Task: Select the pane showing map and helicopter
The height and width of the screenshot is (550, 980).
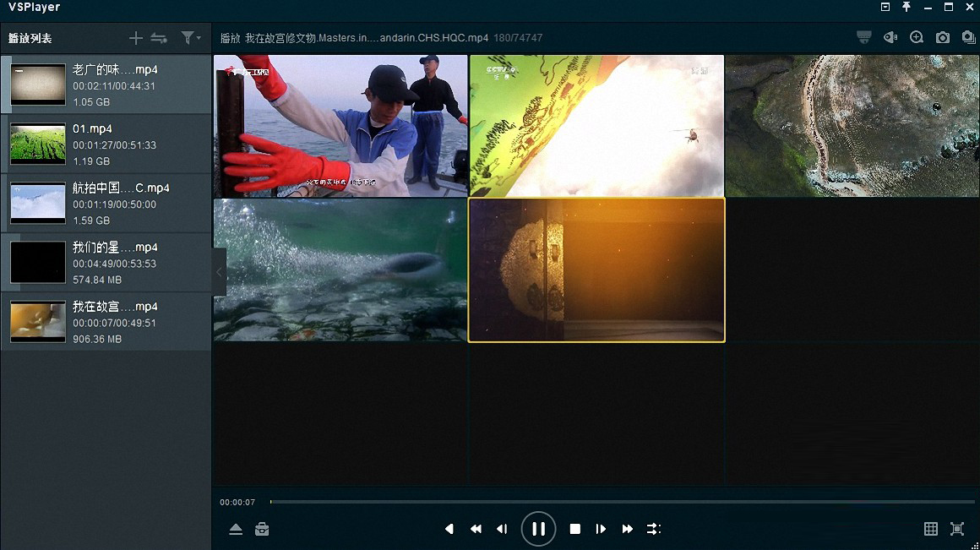Action: [597, 126]
